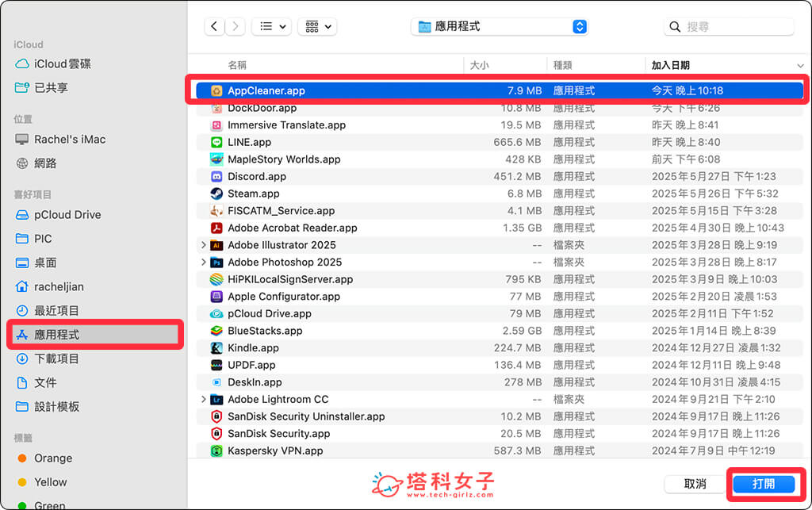Viewport: 812px width, 510px height.
Task: Click the 搜尋 search field
Action: [730, 26]
